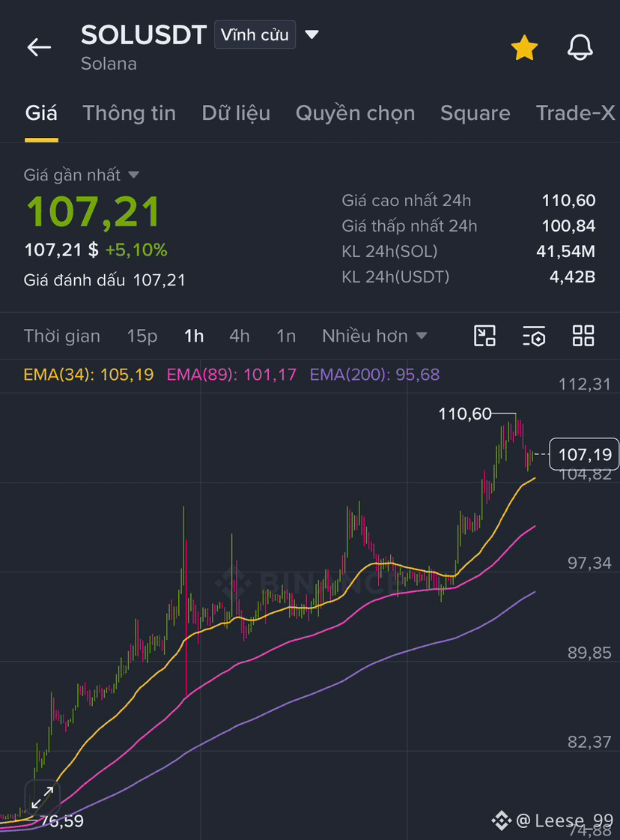Tap the 110,60 high marker on chart
The height and width of the screenshot is (840, 620).
pyautogui.click(x=465, y=414)
